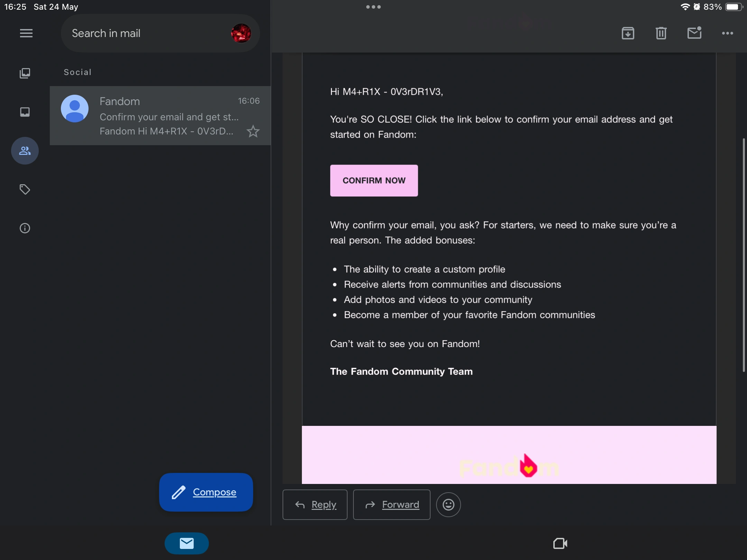Mark the email as unread
Screen dimensions: 747x560
(x=694, y=33)
